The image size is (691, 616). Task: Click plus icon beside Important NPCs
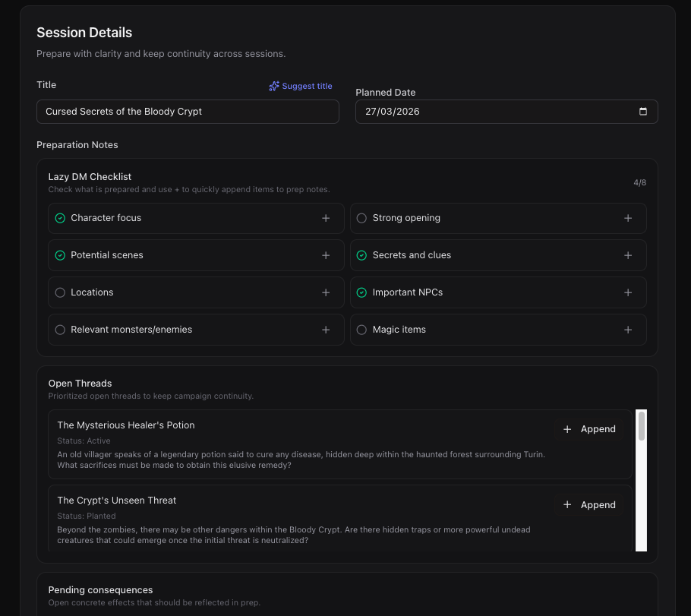click(x=628, y=292)
